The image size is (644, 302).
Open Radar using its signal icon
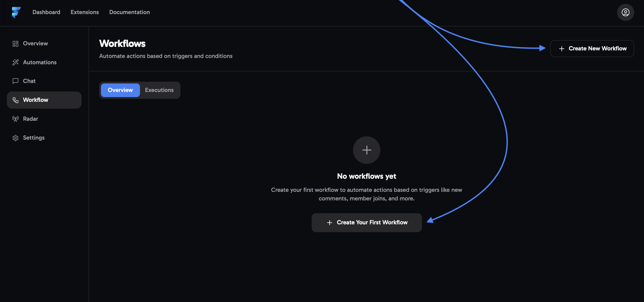click(x=15, y=119)
